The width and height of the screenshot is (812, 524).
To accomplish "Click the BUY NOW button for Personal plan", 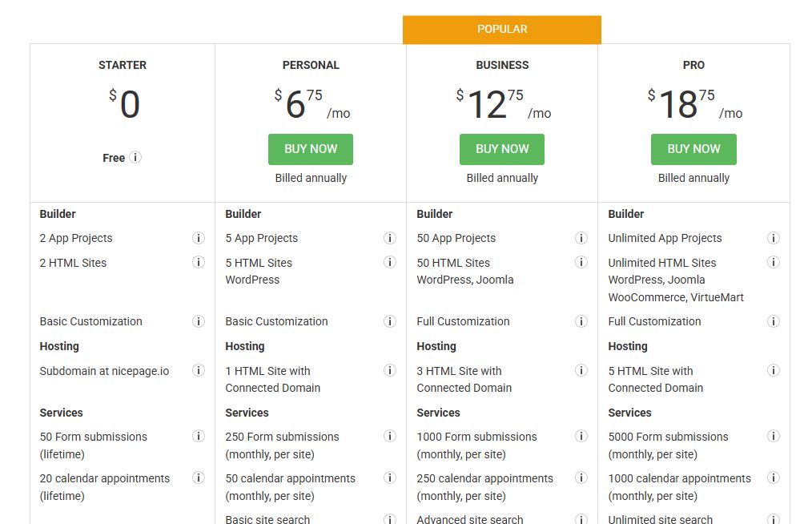I will click(x=311, y=149).
